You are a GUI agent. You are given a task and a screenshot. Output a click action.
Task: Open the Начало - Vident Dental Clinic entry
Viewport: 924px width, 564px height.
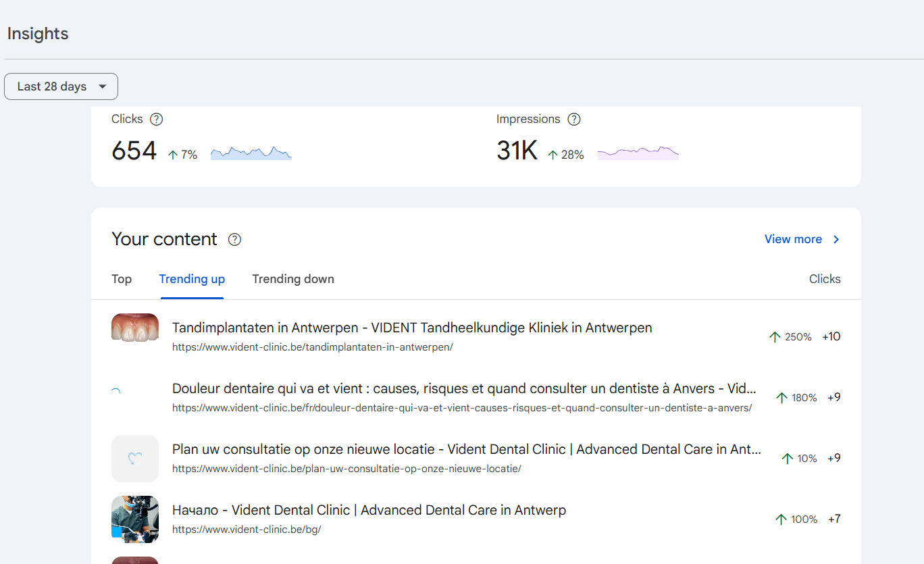tap(369, 511)
